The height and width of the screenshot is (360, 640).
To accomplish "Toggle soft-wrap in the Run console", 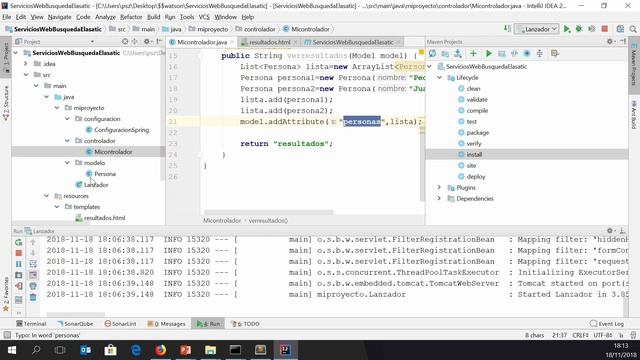I will pos(33,264).
